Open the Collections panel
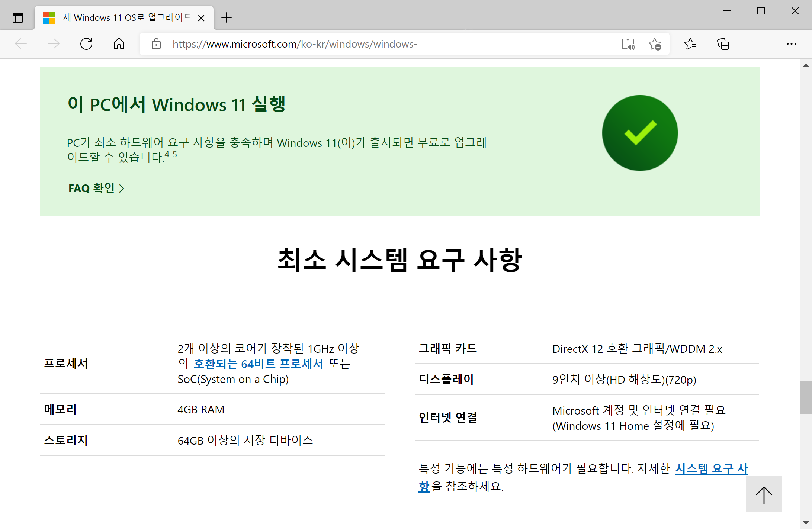This screenshot has height=529, width=812. pyautogui.click(x=723, y=44)
